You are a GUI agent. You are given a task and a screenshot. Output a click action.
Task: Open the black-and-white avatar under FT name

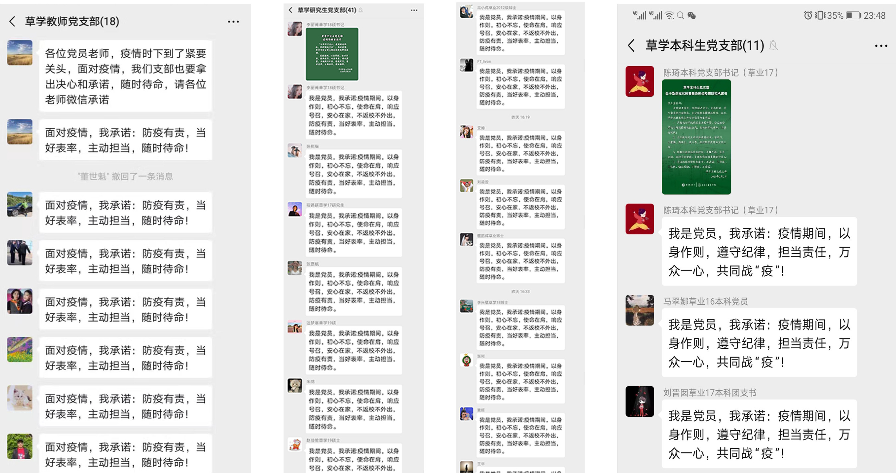point(466,65)
